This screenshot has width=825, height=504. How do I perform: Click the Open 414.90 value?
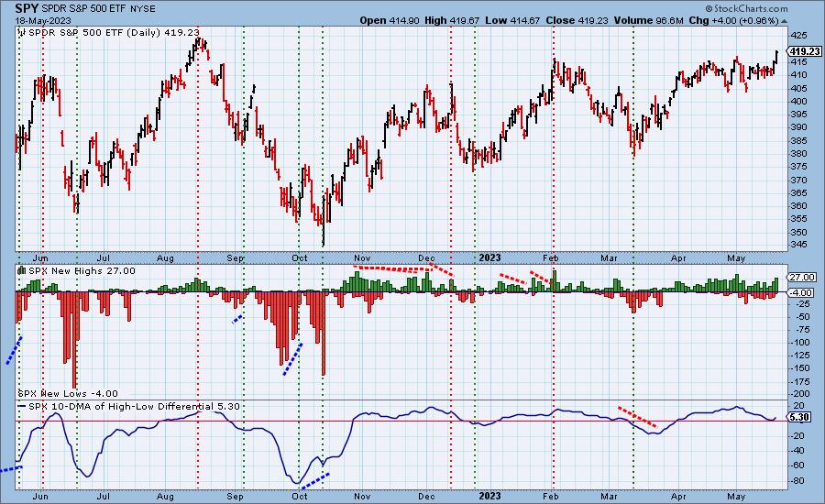[390, 20]
